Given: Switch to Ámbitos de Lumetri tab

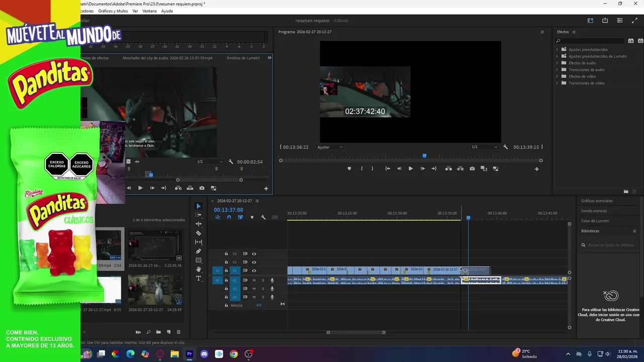Looking at the screenshot, I should click(x=243, y=58).
